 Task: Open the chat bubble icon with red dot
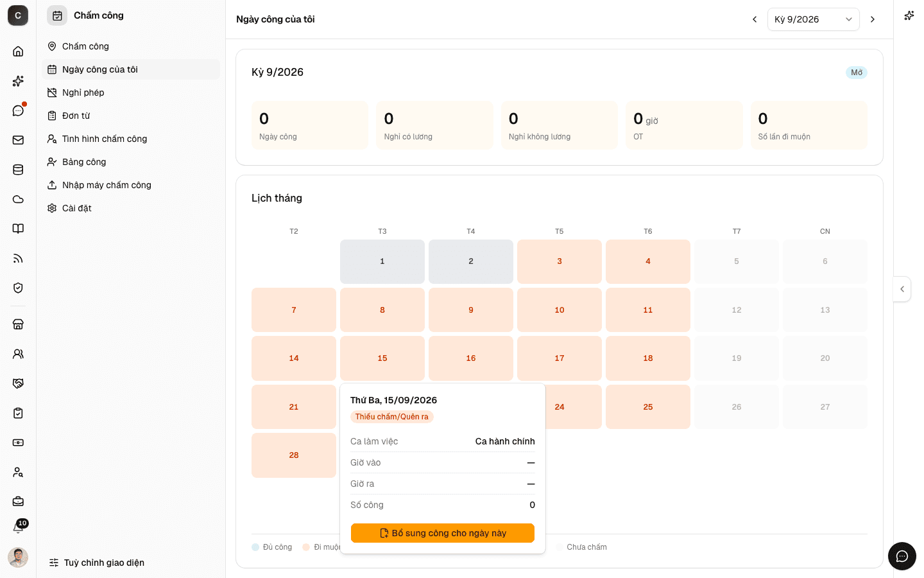(18, 110)
